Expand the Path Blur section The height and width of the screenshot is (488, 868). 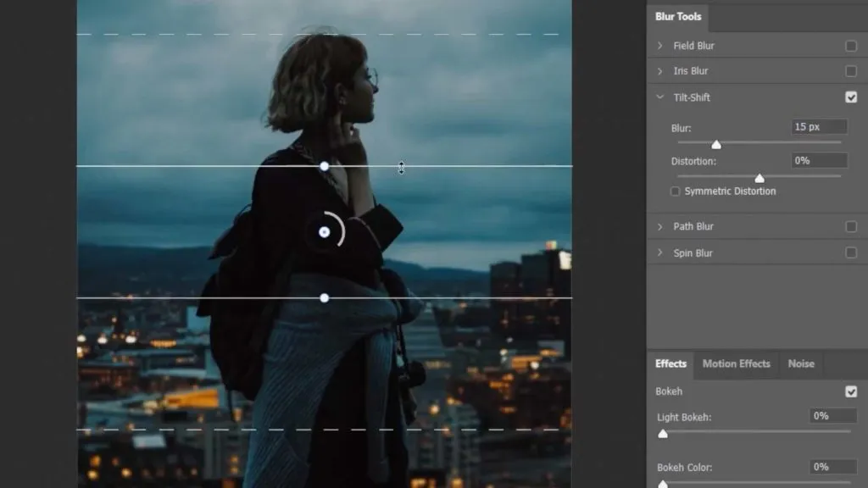click(x=660, y=226)
